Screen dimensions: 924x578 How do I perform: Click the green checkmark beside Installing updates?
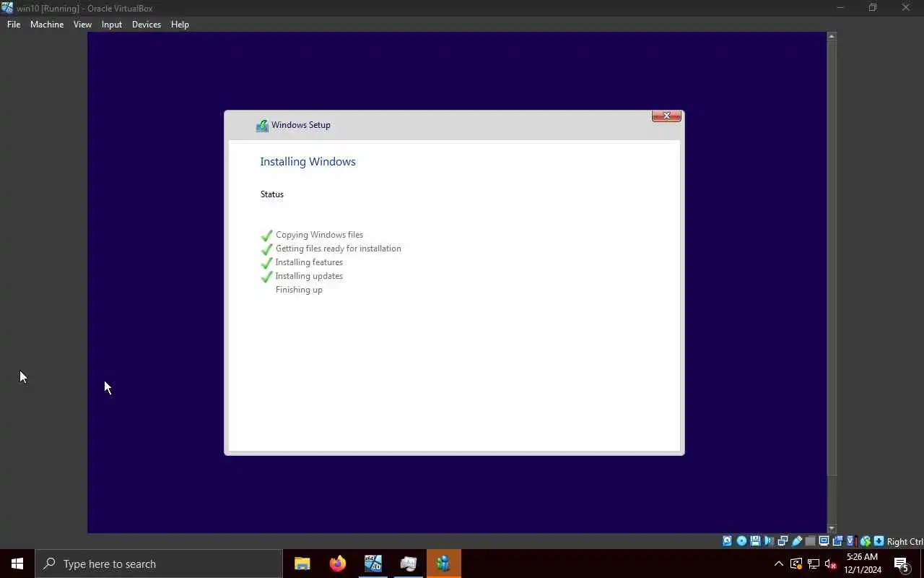click(266, 277)
